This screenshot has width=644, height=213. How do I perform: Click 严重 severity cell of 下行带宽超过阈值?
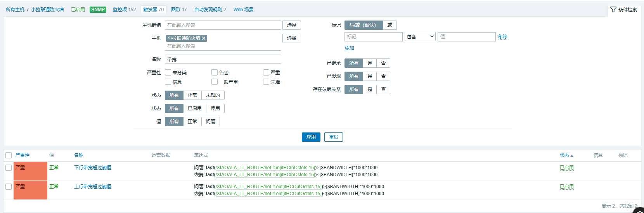pyautogui.click(x=30, y=171)
